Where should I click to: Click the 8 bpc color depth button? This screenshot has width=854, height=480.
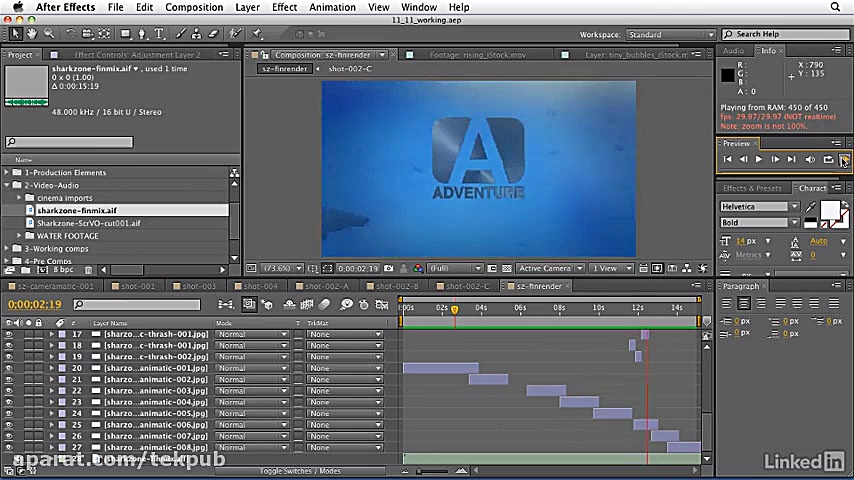pos(63,270)
